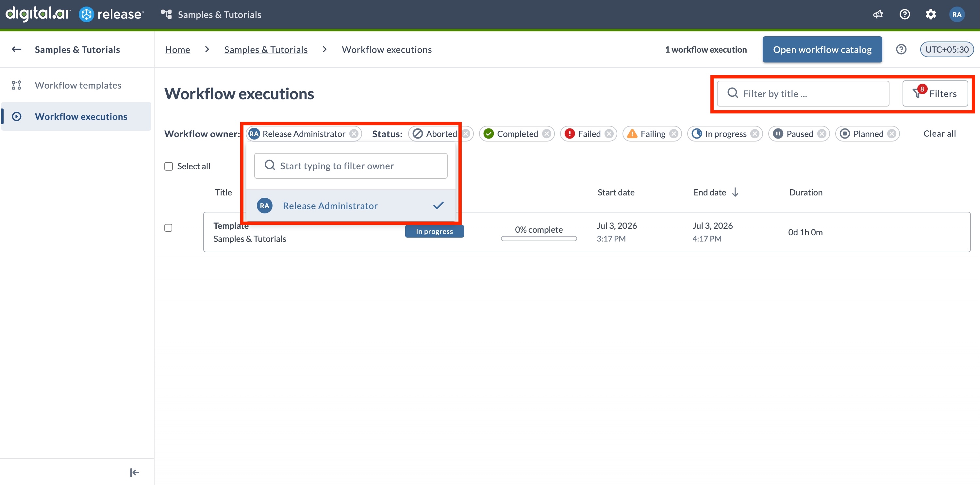Click the End date sort arrow
The width and height of the screenshot is (980, 485).
[x=735, y=192]
